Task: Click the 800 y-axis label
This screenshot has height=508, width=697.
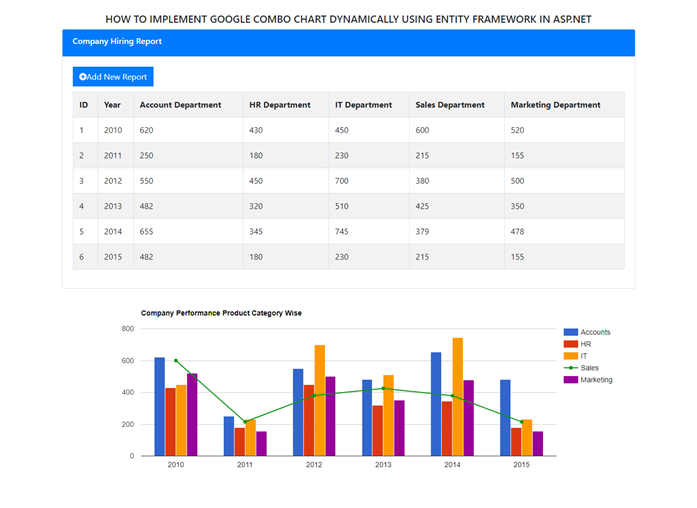Action: (x=128, y=328)
